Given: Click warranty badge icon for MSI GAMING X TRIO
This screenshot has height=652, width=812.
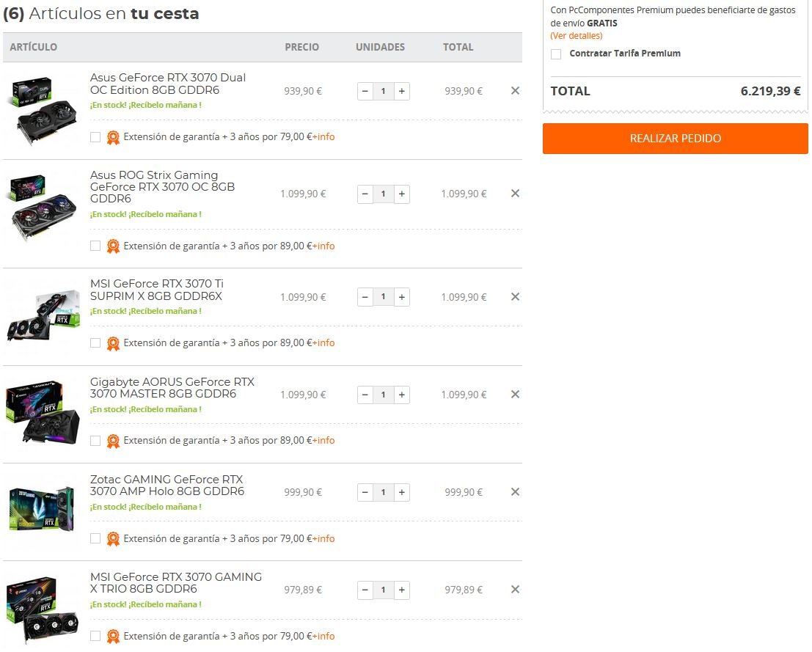Looking at the screenshot, I should pos(113,637).
